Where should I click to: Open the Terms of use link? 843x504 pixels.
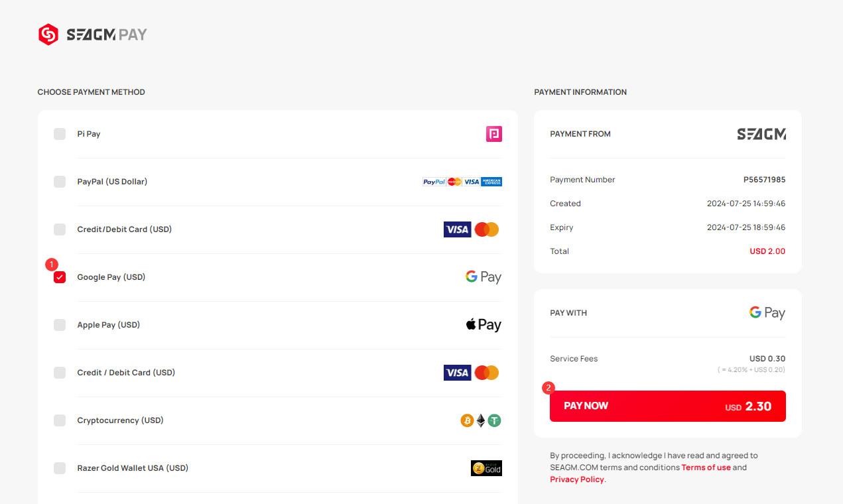706,468
